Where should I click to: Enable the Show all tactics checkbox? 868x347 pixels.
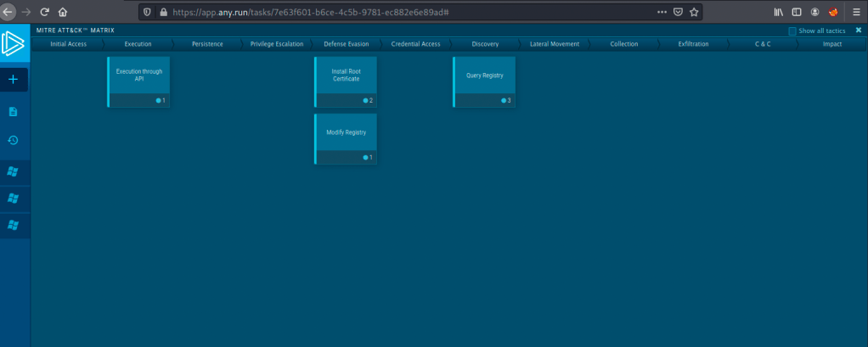(x=792, y=31)
